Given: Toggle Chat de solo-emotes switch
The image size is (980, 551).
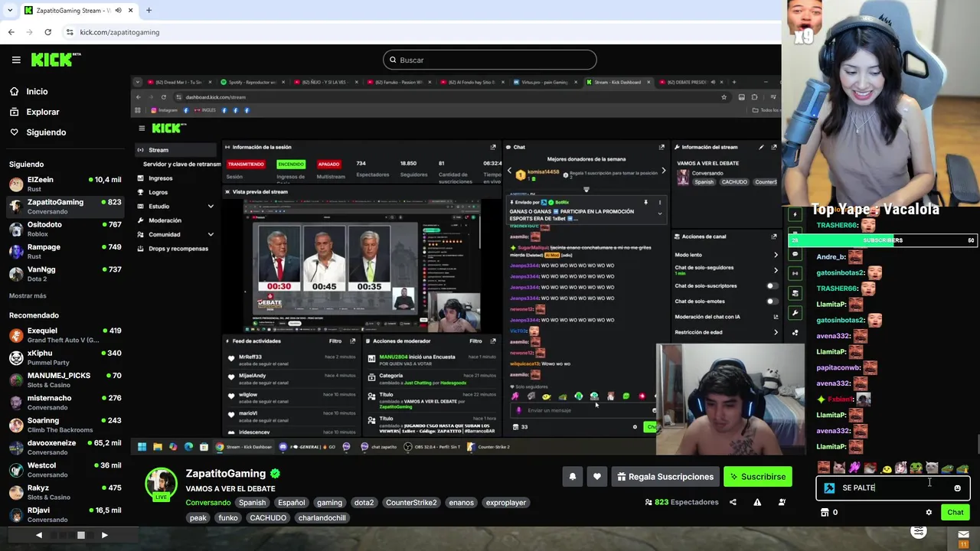Looking at the screenshot, I should pyautogui.click(x=772, y=301).
